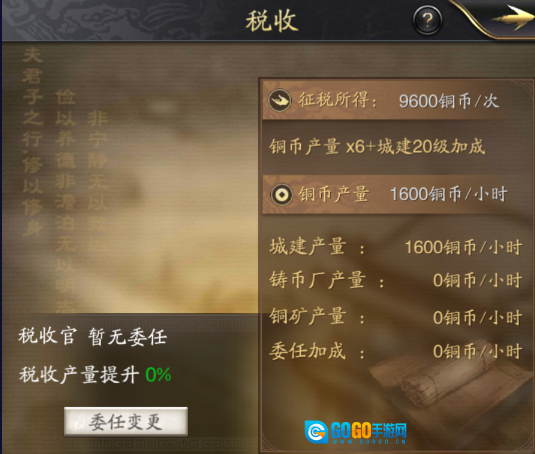Click the 城建产量 entry
Screen dimensions: 535x454
click(x=396, y=247)
